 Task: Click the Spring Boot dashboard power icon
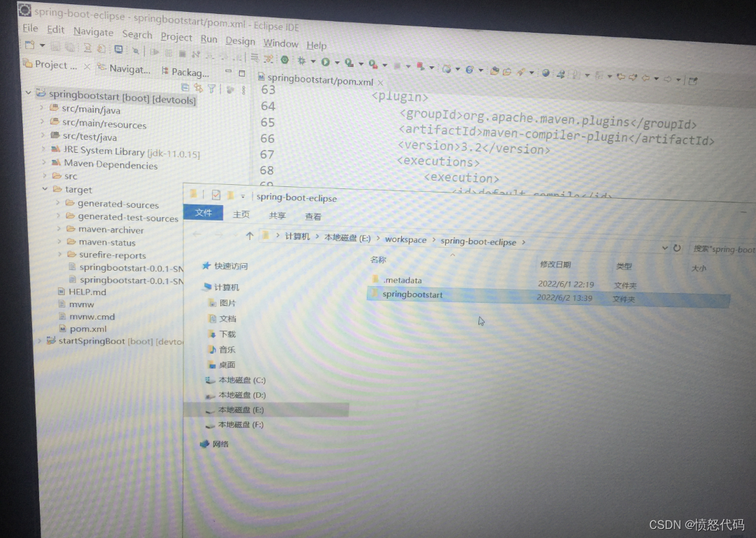[x=285, y=60]
